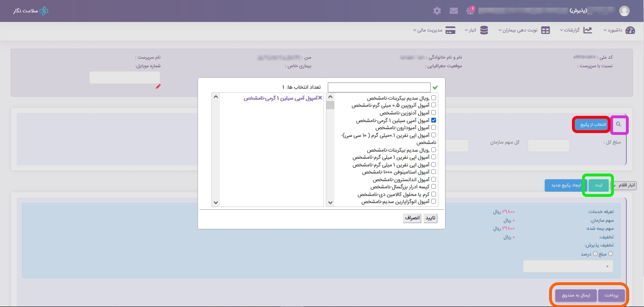Image resolution: width=644 pixels, height=307 pixels.
Task: Check the آمپول آتروپین ۰.۵ میلی گرم checkbox
Action: 434,105
